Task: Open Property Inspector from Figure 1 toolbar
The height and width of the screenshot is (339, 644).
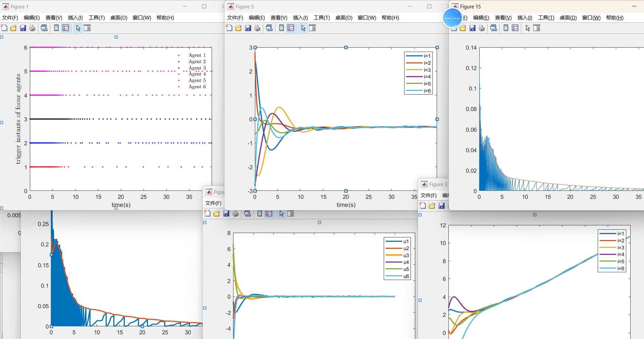Action: [x=87, y=28]
